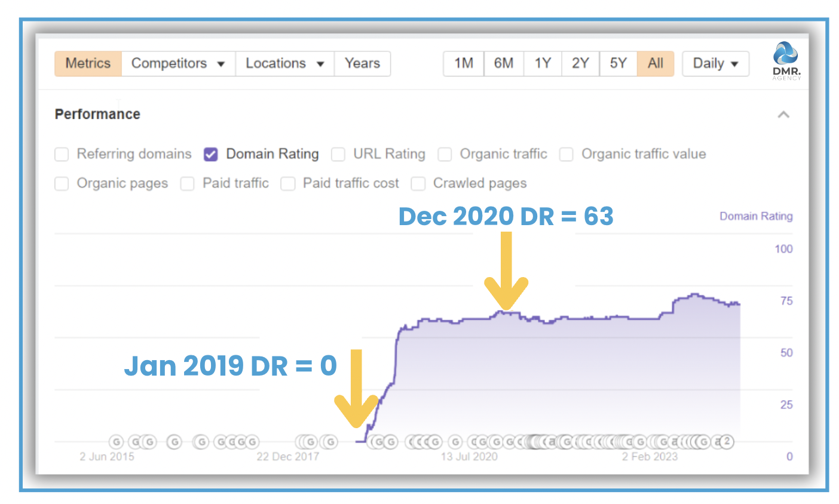Click the Google update marker above 2 Jun 2015
This screenshot has height=504, width=839.
117,442
